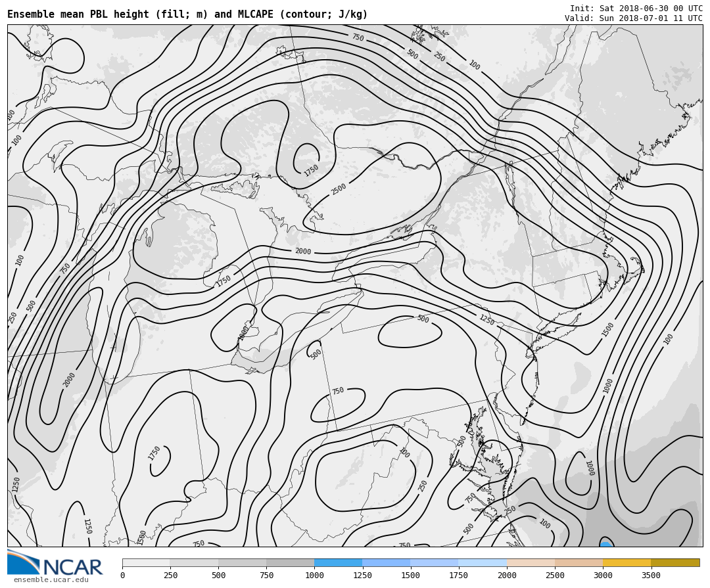The height and width of the screenshot is (588, 710).
Task: Pick the 1750-2000 pale blue colorbar segment
Action: [483, 562]
